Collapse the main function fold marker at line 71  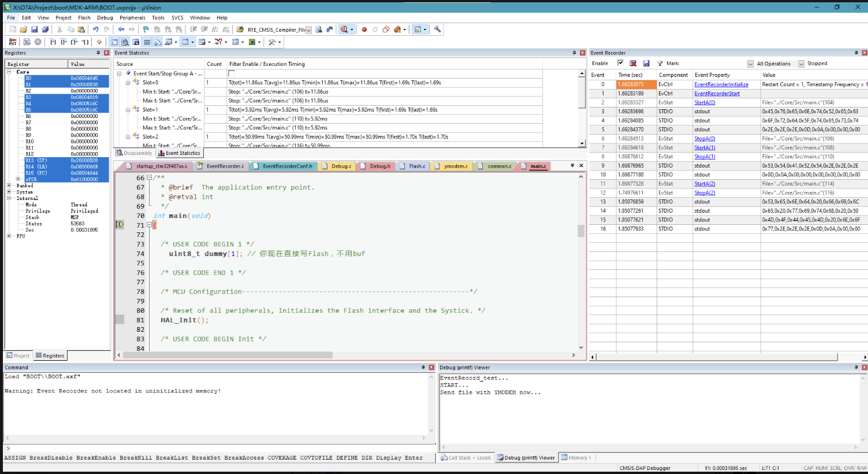coord(149,225)
